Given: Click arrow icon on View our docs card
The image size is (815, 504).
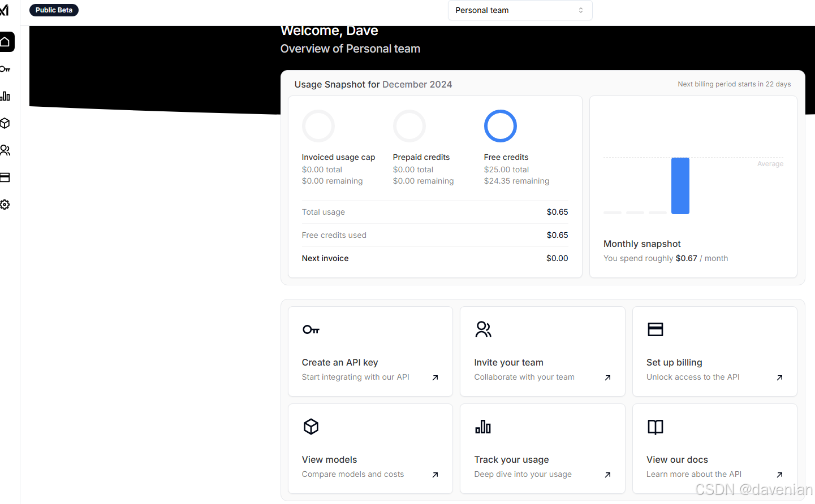Looking at the screenshot, I should tap(779, 475).
